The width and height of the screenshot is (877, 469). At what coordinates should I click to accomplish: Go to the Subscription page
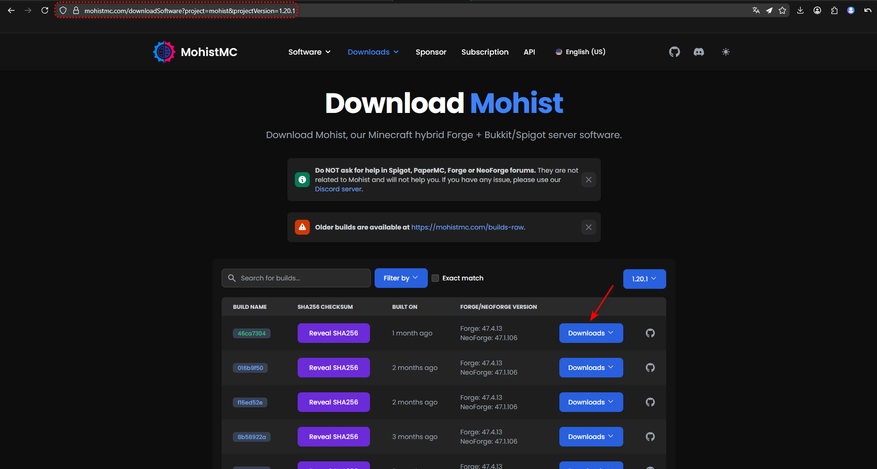click(485, 52)
